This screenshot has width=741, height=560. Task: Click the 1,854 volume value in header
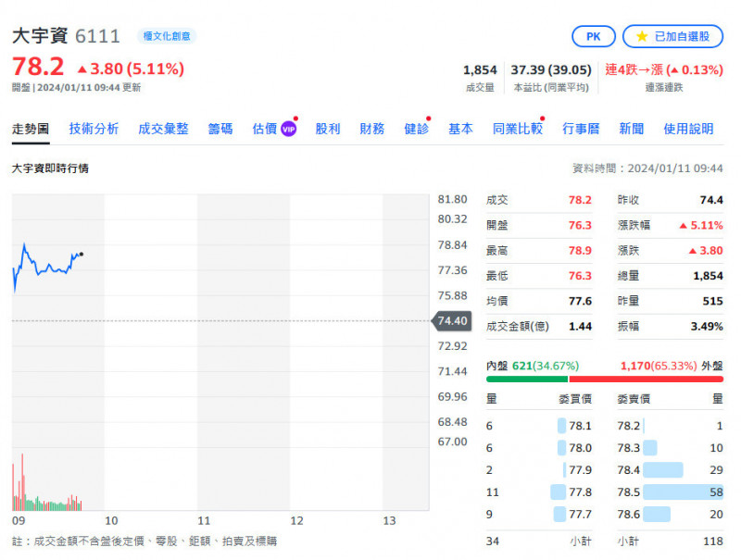[x=480, y=69]
